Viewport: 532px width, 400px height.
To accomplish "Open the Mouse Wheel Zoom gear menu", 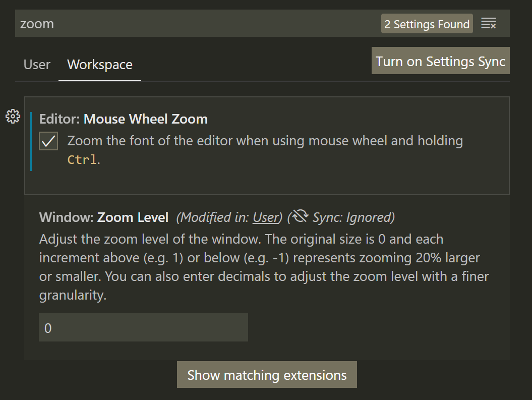I will click(x=13, y=116).
